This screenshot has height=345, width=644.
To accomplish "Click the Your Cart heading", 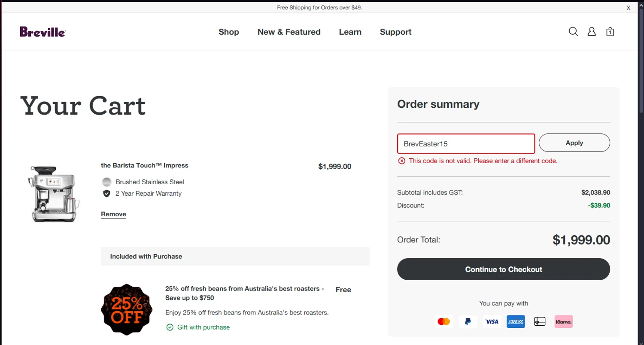I will (83, 106).
